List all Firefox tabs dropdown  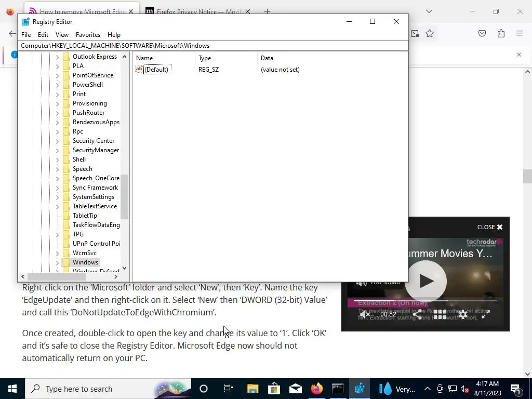pos(429,11)
